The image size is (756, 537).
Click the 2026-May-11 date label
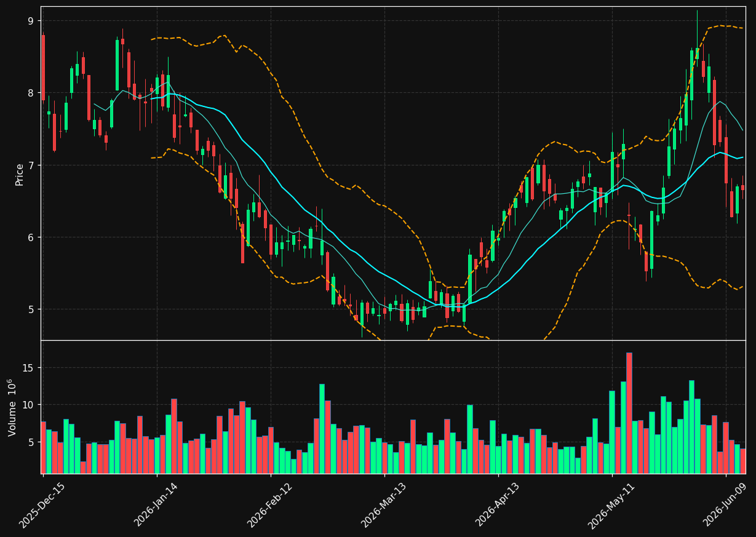pyautogui.click(x=611, y=506)
